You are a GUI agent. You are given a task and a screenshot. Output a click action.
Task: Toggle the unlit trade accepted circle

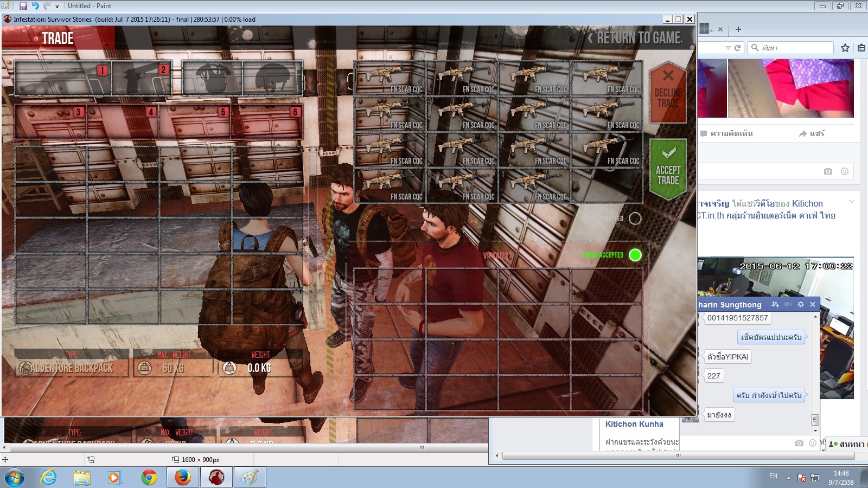click(x=635, y=219)
